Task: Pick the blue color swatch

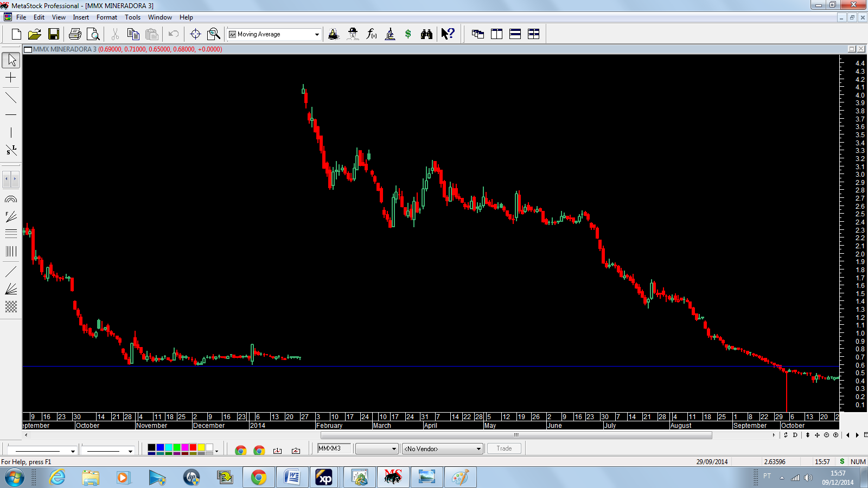Action: click(x=160, y=447)
